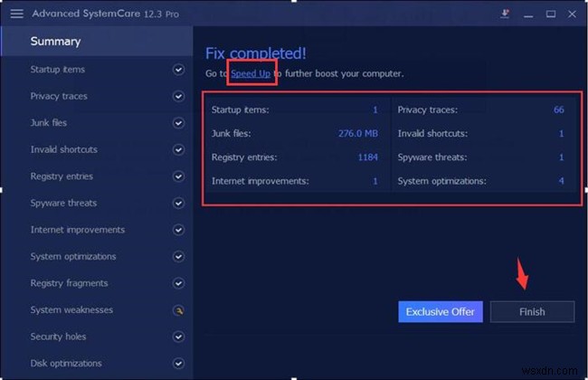Click the Startup items count 1

point(375,109)
